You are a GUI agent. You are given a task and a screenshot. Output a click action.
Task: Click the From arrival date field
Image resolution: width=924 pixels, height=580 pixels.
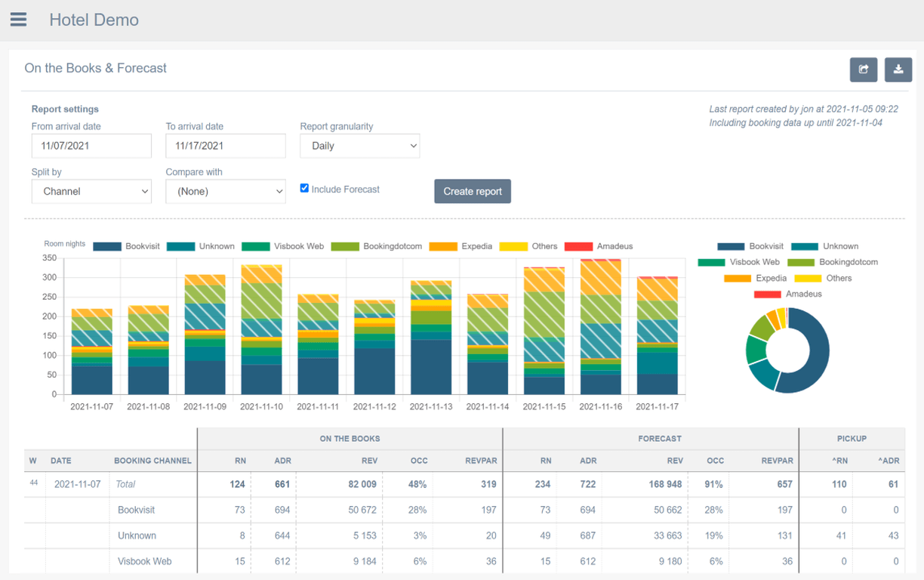point(91,146)
